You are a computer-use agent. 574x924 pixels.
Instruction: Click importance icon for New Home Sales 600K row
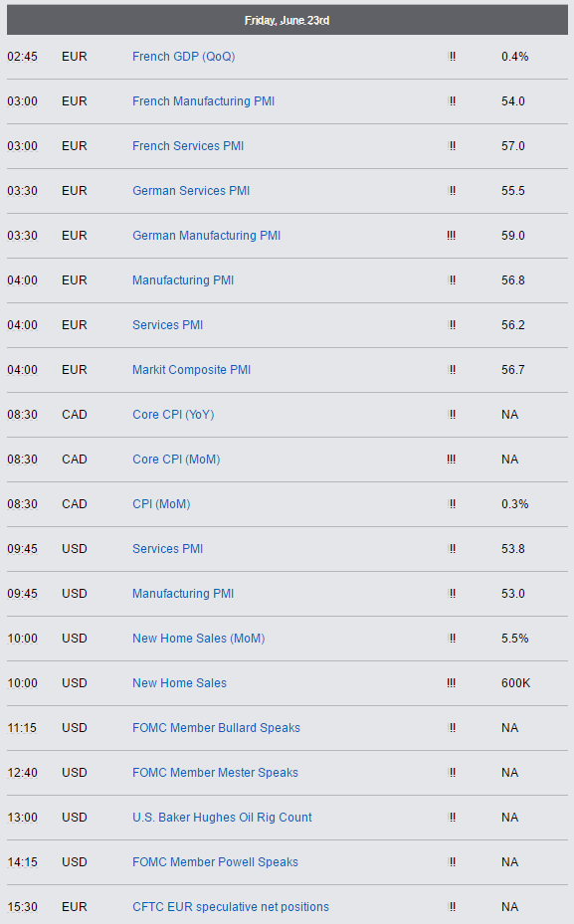(x=451, y=683)
